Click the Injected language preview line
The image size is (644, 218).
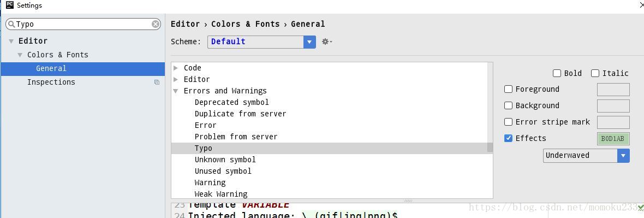(293, 215)
